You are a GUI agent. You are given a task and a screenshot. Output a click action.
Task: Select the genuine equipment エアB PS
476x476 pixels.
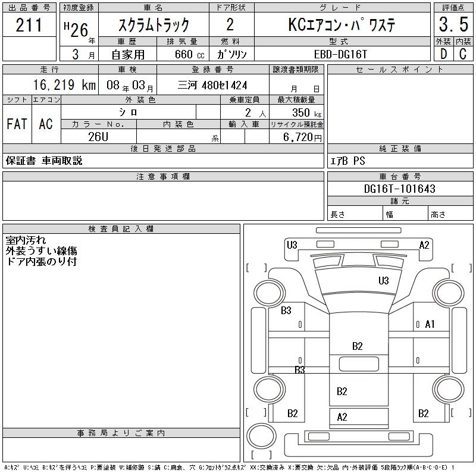(347, 161)
